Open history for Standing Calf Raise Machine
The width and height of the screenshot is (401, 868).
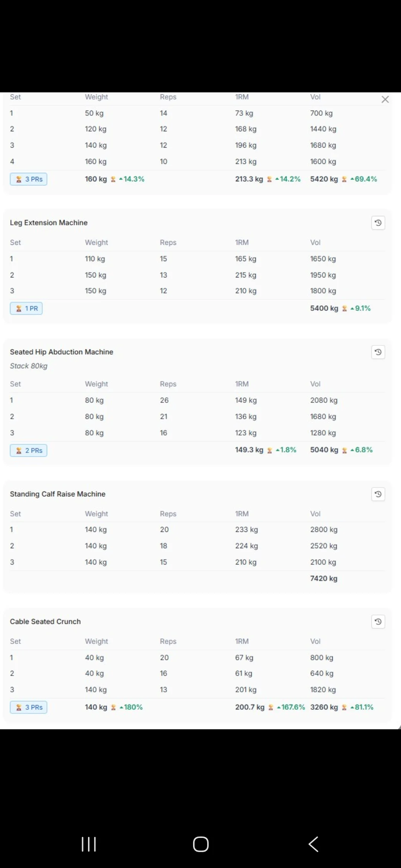tap(378, 494)
